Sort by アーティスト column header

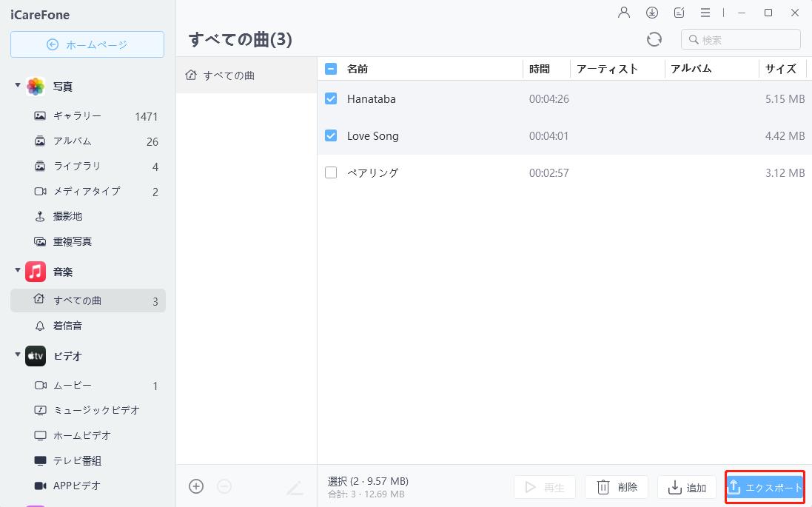[607, 69]
